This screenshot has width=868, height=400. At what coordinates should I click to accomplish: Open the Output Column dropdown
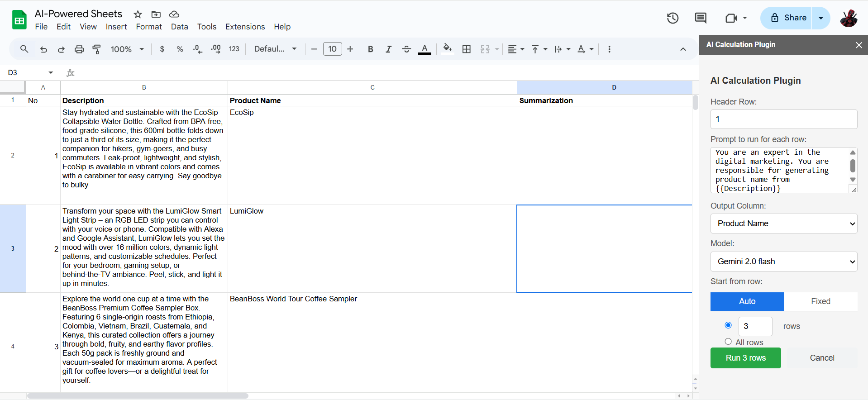pyautogui.click(x=784, y=224)
